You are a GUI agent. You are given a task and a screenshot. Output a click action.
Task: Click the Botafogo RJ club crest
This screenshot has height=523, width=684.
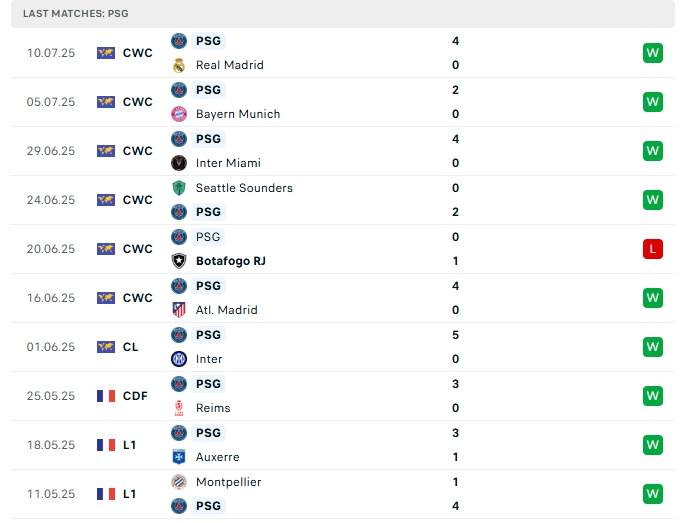(179, 261)
